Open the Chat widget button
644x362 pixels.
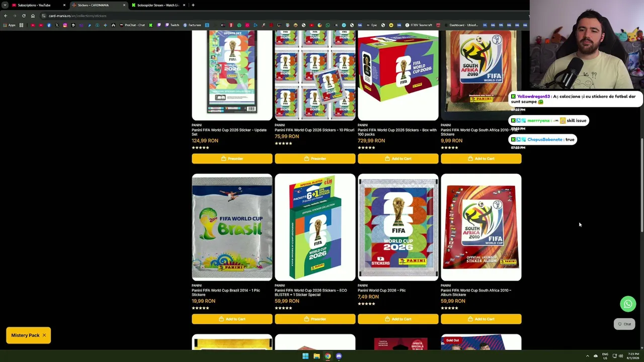[624, 324]
